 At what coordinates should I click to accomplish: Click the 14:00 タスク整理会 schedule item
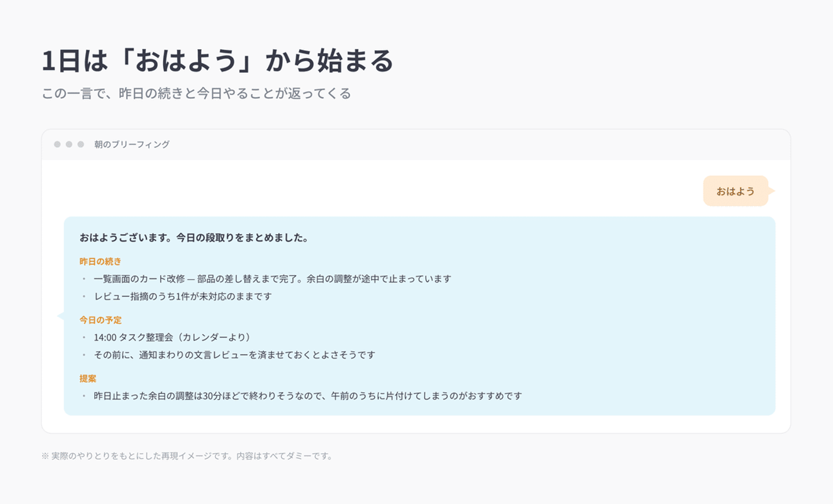[x=172, y=337]
